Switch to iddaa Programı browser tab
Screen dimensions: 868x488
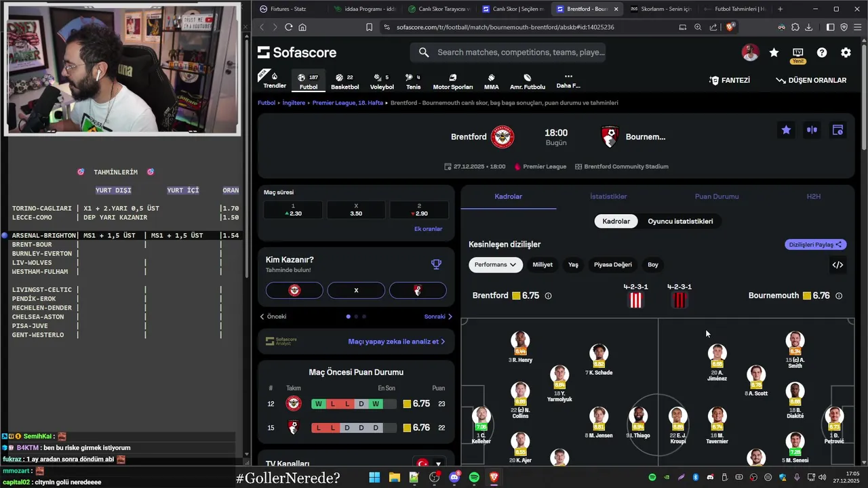(364, 9)
